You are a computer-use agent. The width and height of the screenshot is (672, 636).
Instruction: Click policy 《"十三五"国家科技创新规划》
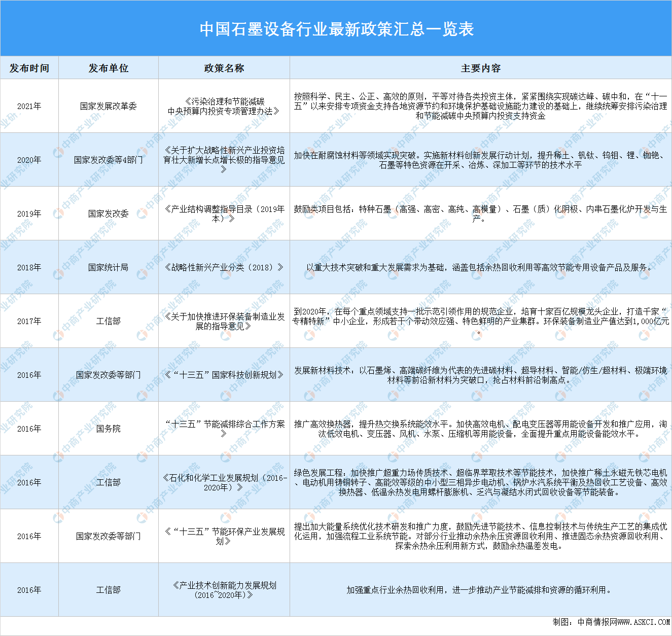coord(224,375)
